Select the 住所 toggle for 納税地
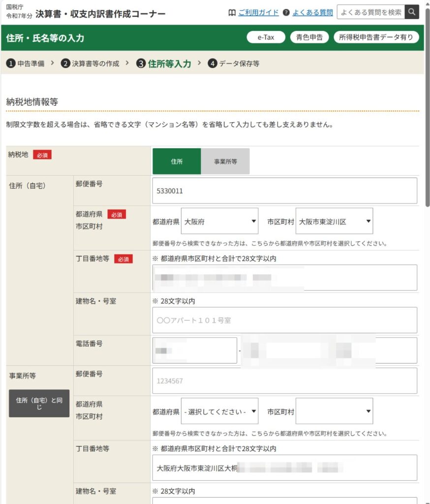 pyautogui.click(x=177, y=161)
